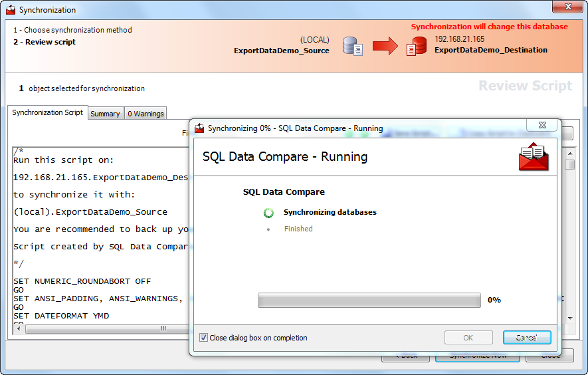Click the vertical scrollbar down arrow
588x375 pixels.
click(569, 318)
